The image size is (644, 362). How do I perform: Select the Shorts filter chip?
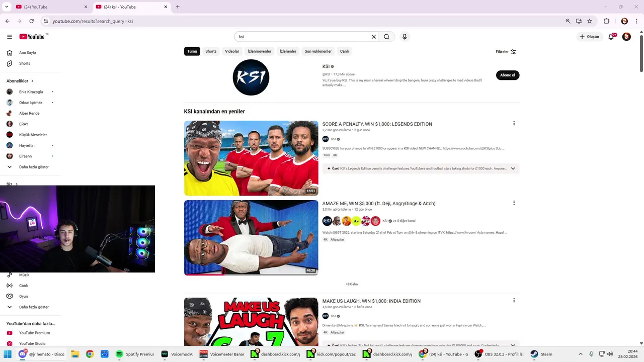211,51
